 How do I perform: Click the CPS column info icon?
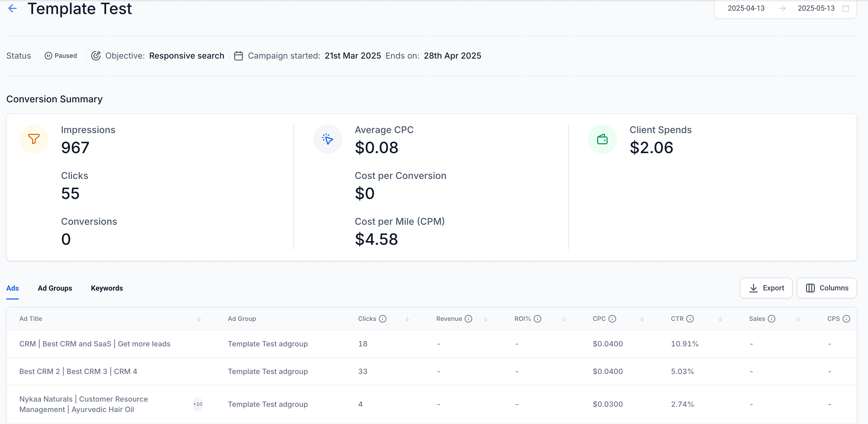coord(846,319)
